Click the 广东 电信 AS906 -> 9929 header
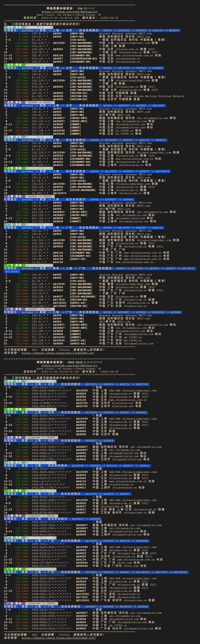Screen dimensions: 200x644 click(x=27, y=224)
